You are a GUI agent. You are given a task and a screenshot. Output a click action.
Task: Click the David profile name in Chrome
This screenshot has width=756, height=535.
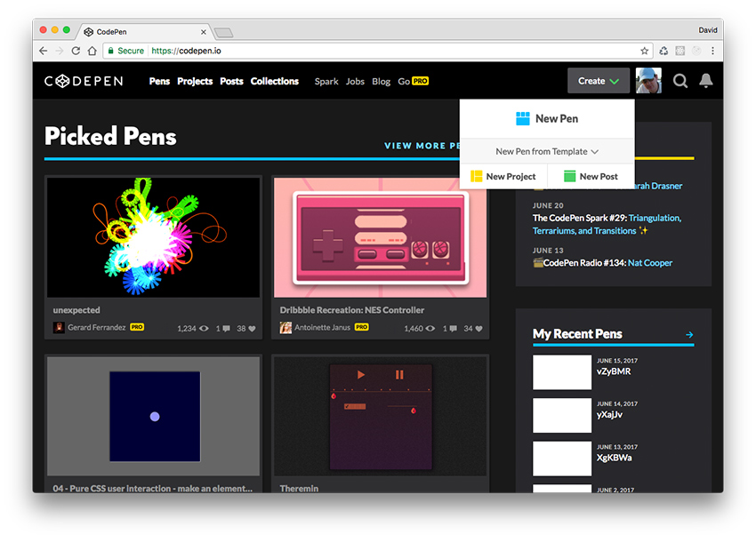coord(708,30)
